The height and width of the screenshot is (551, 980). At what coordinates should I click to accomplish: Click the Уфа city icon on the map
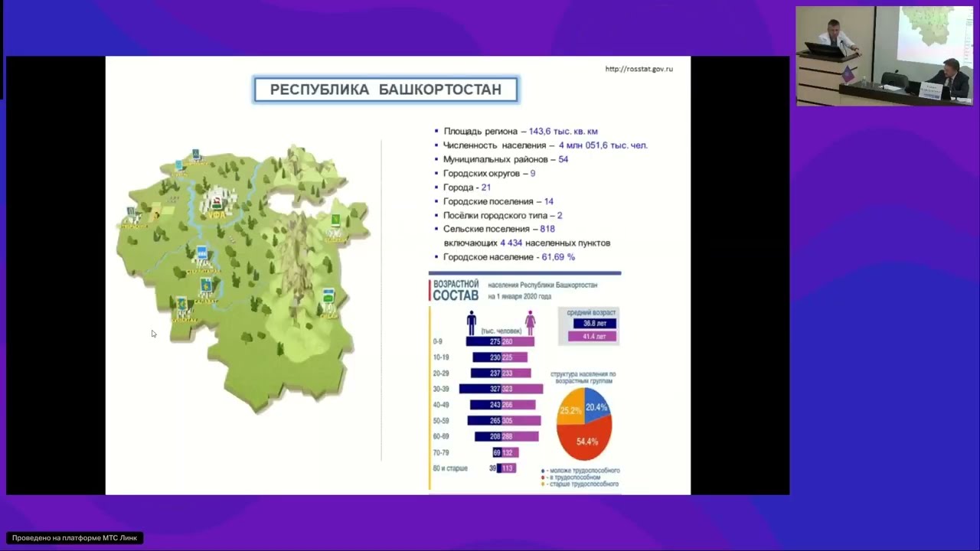[x=217, y=201]
